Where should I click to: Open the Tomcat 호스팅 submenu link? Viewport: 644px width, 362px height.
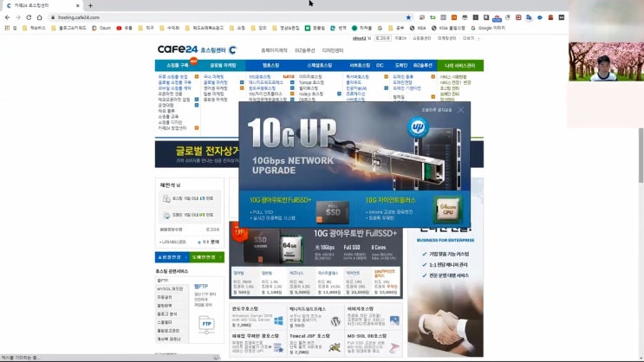(311, 82)
